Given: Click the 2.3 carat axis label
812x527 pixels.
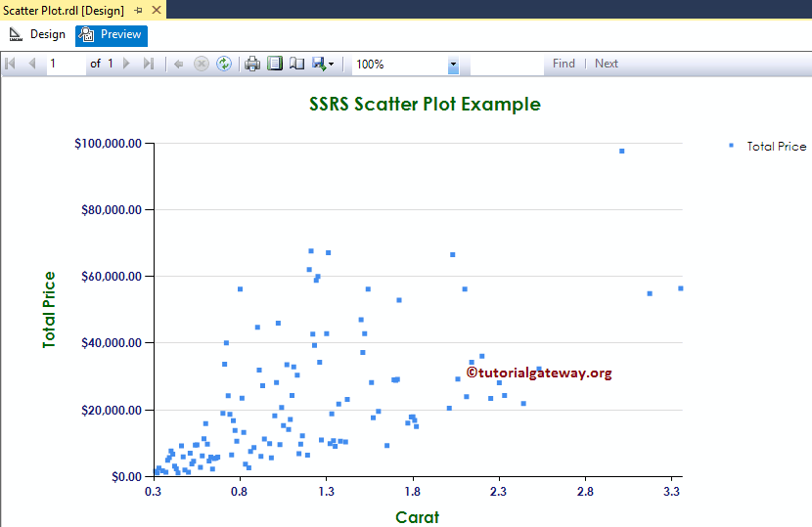Looking at the screenshot, I should [498, 491].
